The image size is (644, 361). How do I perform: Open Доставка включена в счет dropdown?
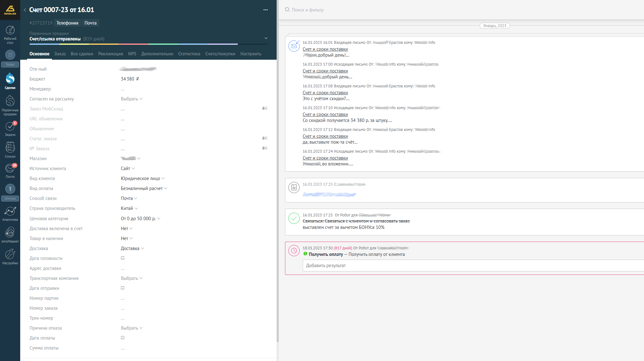(126, 229)
